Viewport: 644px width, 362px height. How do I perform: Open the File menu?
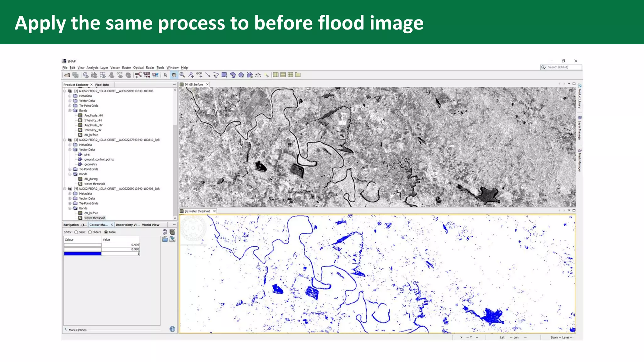tap(65, 68)
